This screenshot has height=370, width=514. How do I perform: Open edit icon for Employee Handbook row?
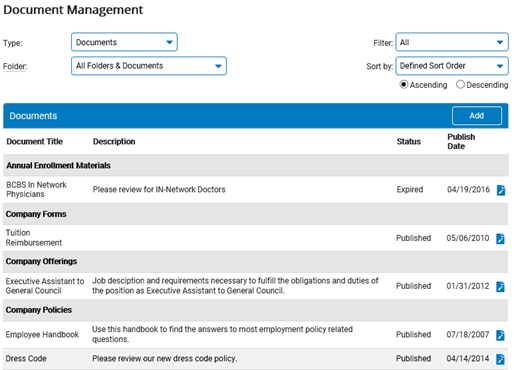coord(500,335)
